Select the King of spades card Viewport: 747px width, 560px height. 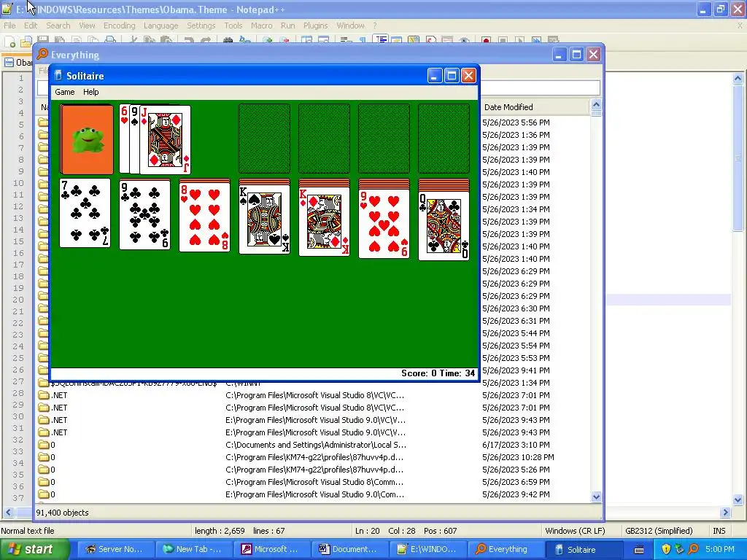point(264,219)
